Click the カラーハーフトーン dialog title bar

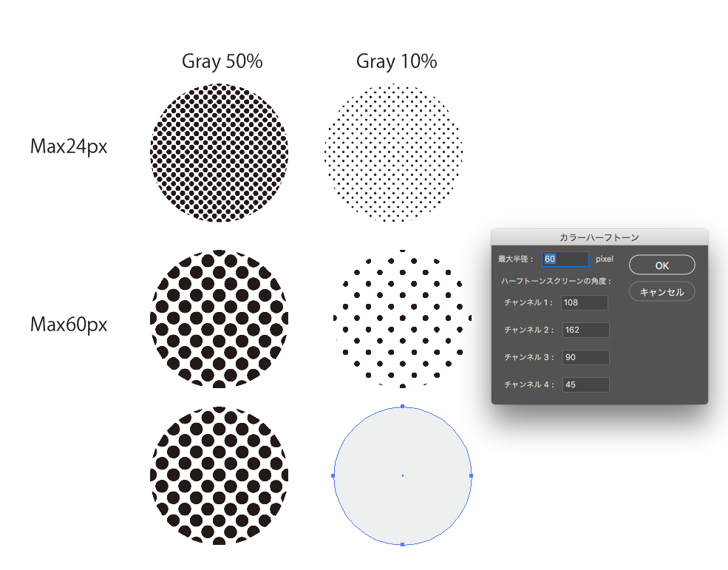tap(599, 237)
